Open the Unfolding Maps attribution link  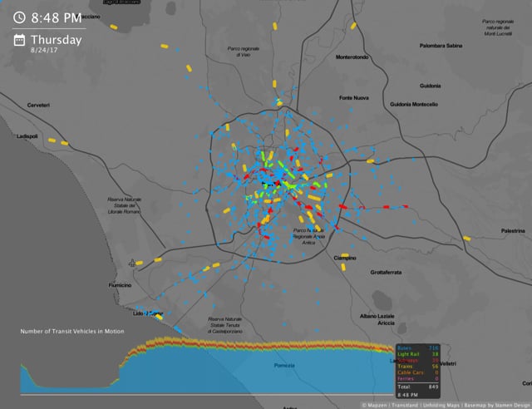point(441,406)
